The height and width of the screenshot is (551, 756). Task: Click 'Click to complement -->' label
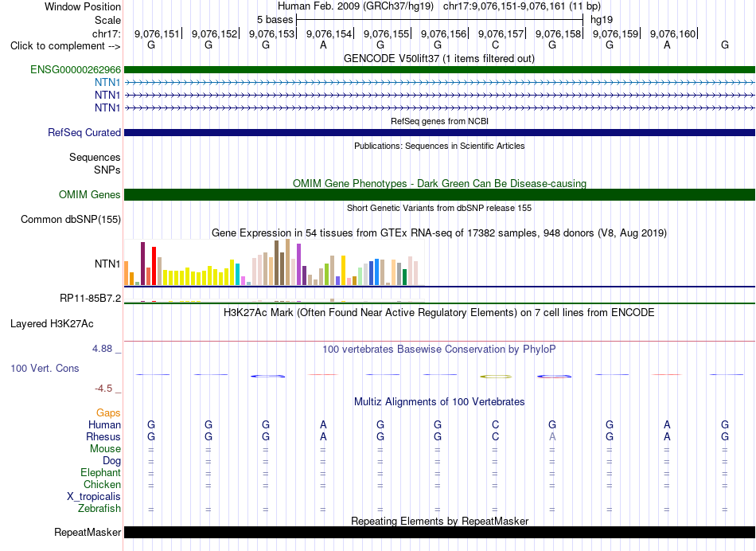pyautogui.click(x=65, y=46)
